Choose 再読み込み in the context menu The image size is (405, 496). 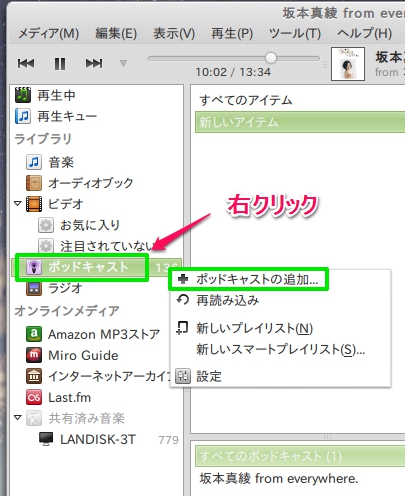(x=280, y=300)
